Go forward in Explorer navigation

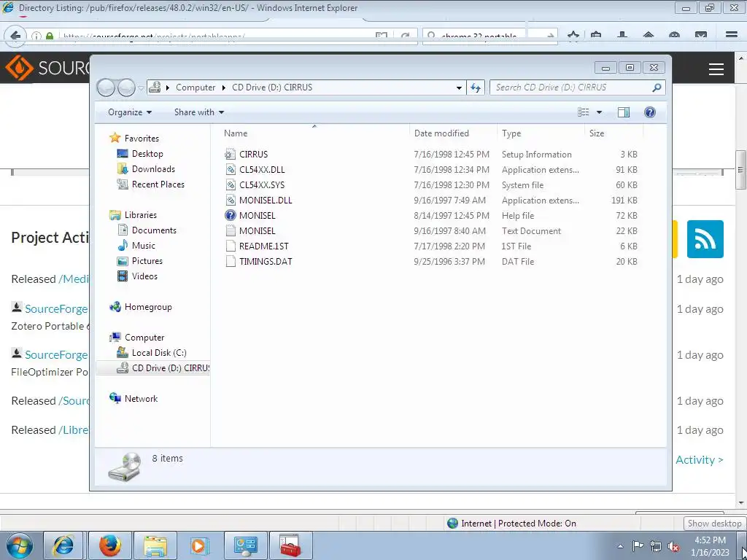click(126, 87)
